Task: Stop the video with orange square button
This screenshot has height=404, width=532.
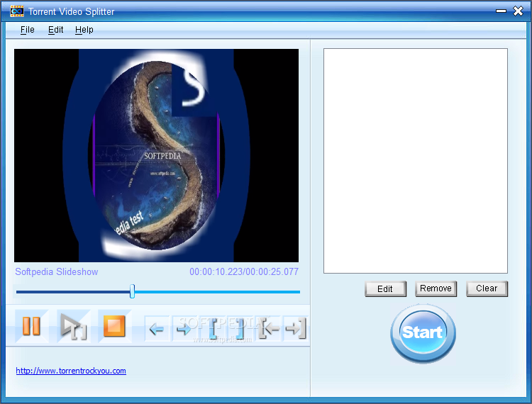Action: tap(114, 326)
